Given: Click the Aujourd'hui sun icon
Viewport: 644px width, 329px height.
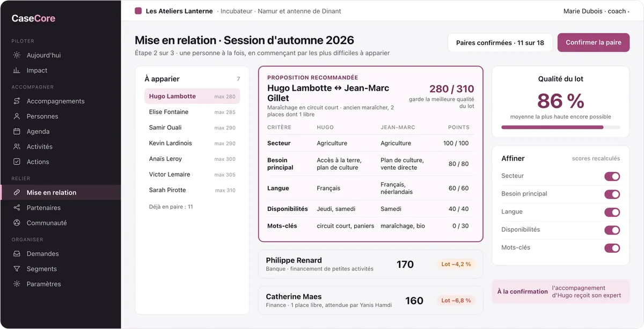Looking at the screenshot, I should pos(17,55).
